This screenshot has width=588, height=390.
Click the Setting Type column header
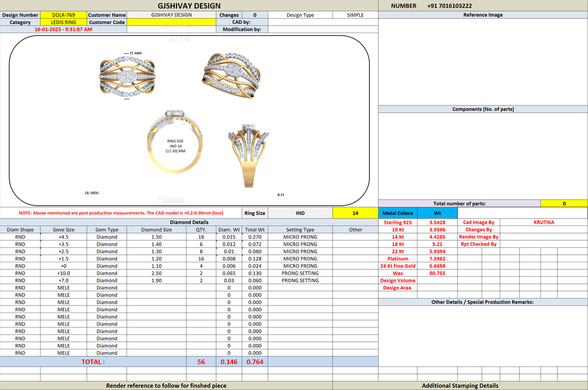(300, 230)
